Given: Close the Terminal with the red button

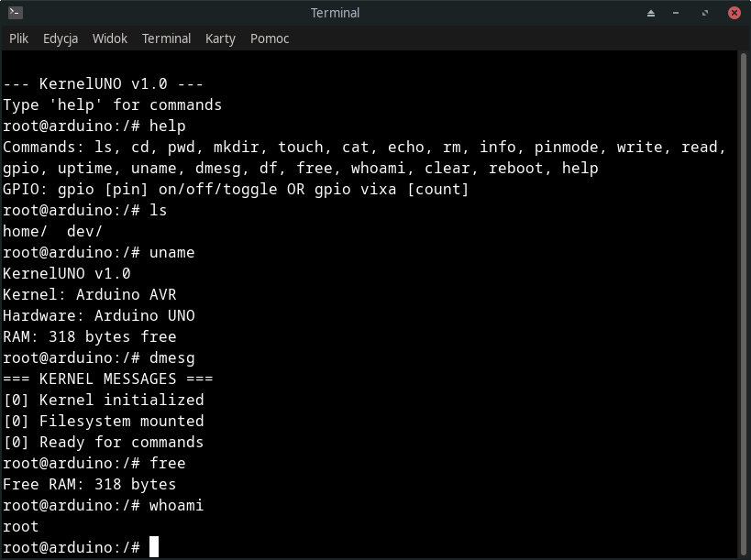Looking at the screenshot, I should [x=734, y=13].
